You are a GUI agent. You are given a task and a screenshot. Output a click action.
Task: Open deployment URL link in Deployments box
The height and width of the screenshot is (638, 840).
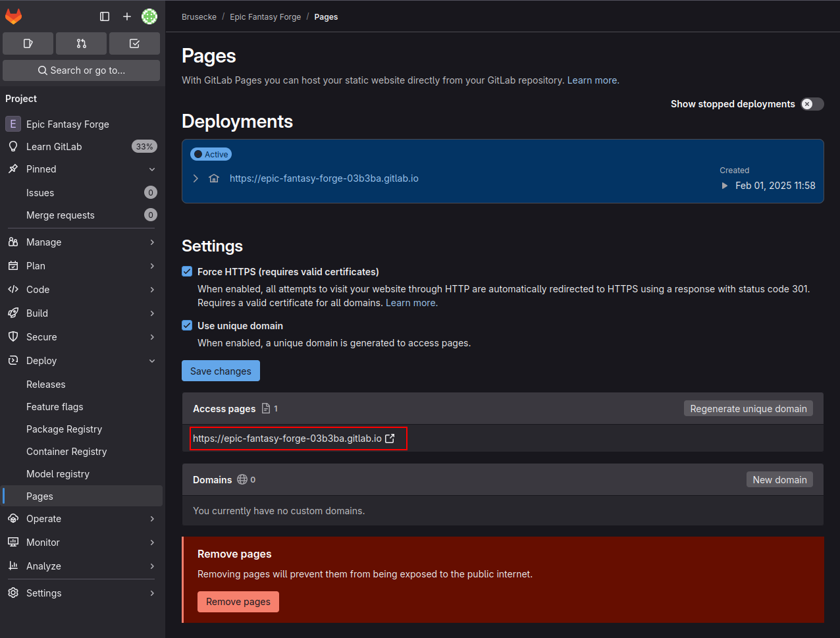tap(324, 178)
